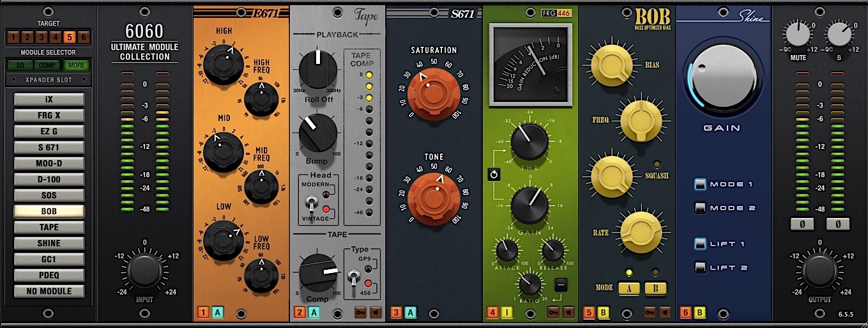Click the E671 LOW gain knob
The height and width of the screenshot is (328, 868).
click(x=223, y=241)
